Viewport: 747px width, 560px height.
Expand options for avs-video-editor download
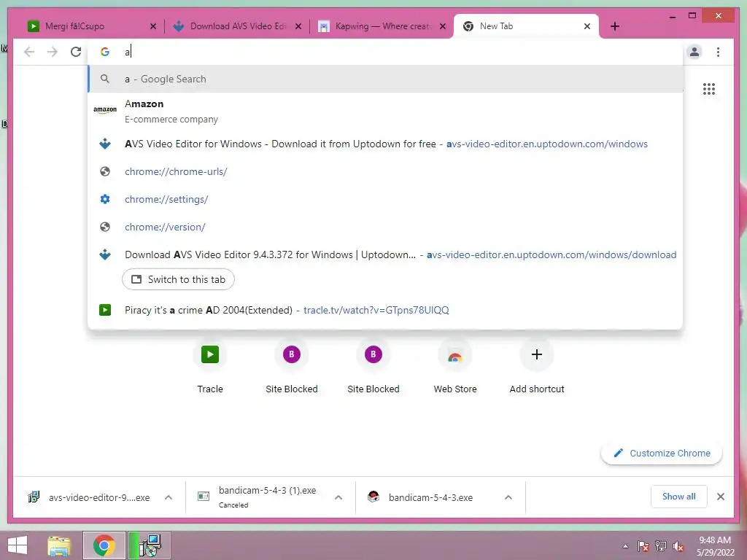pyautogui.click(x=169, y=497)
